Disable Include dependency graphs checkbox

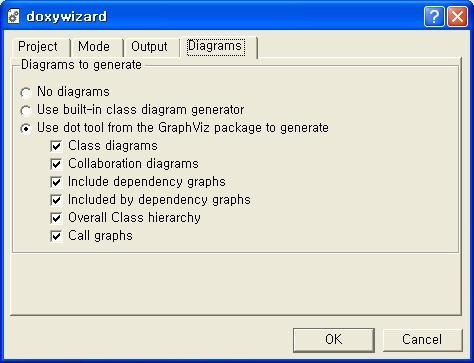coord(56,182)
